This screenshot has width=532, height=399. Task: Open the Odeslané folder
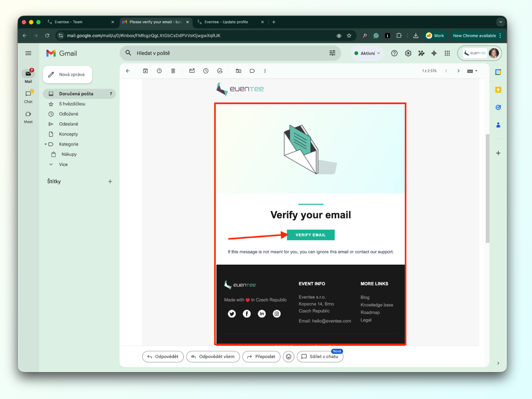tap(79, 124)
